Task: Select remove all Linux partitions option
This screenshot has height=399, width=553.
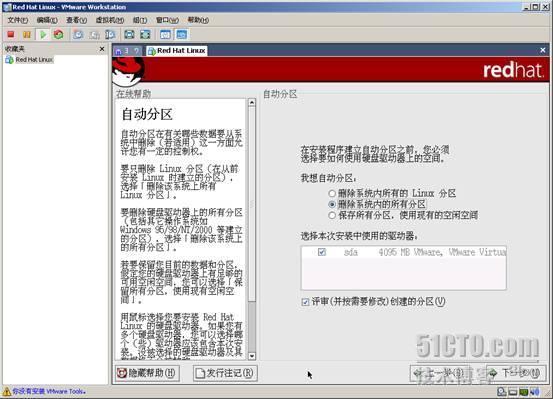Action: click(332, 193)
